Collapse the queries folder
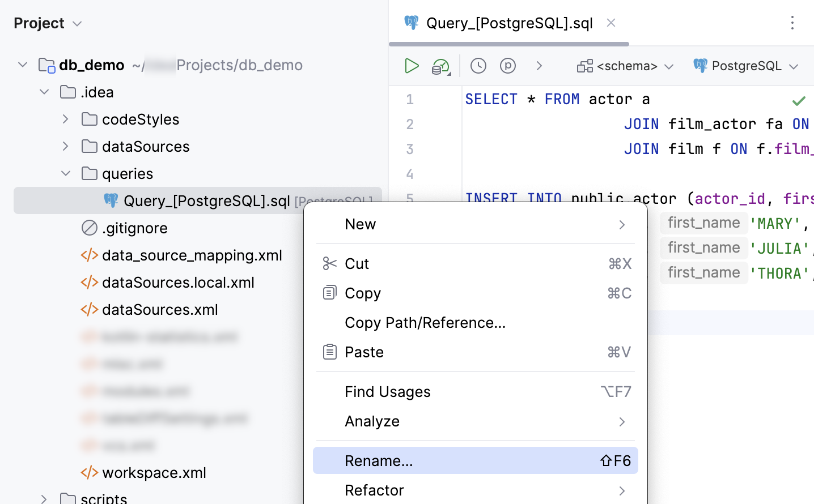 tap(65, 173)
